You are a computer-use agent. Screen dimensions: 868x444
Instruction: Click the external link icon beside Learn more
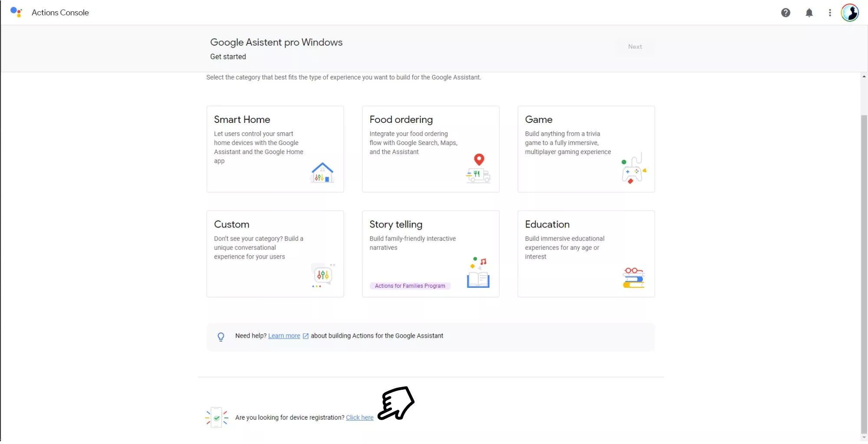(306, 336)
